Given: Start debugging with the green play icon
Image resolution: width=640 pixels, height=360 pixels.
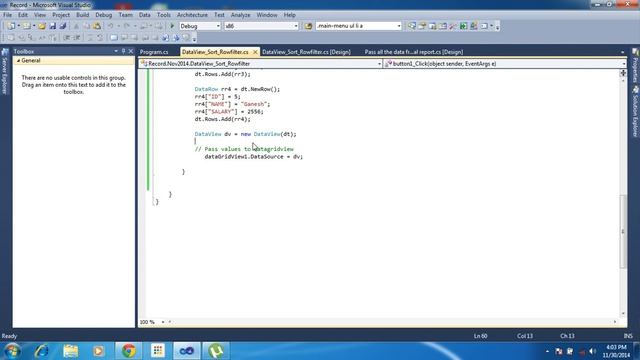Looking at the screenshot, I should click(172, 26).
